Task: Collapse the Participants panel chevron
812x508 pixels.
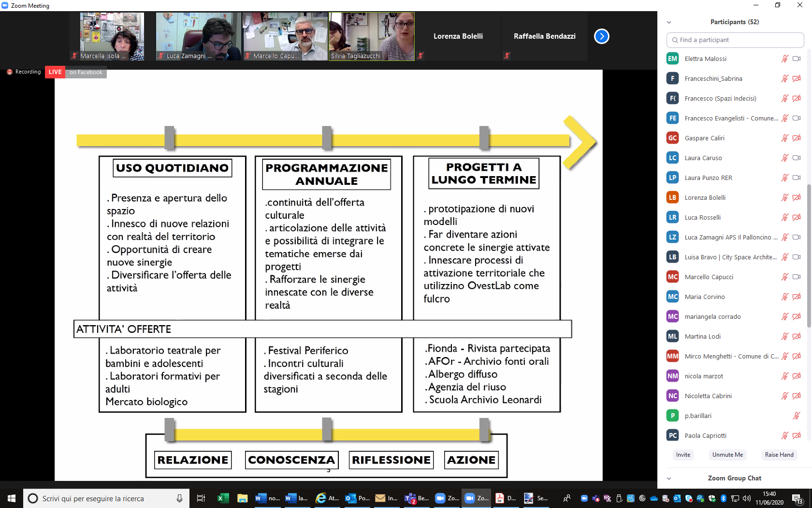Action: coord(669,22)
